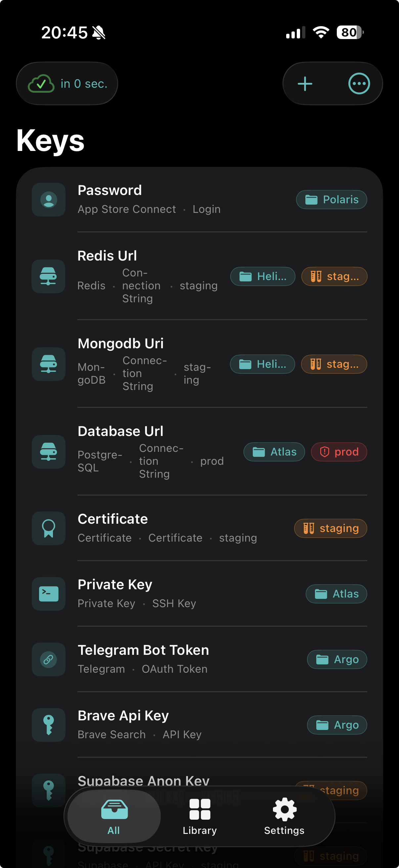Open the Certificate entry title

[113, 519]
